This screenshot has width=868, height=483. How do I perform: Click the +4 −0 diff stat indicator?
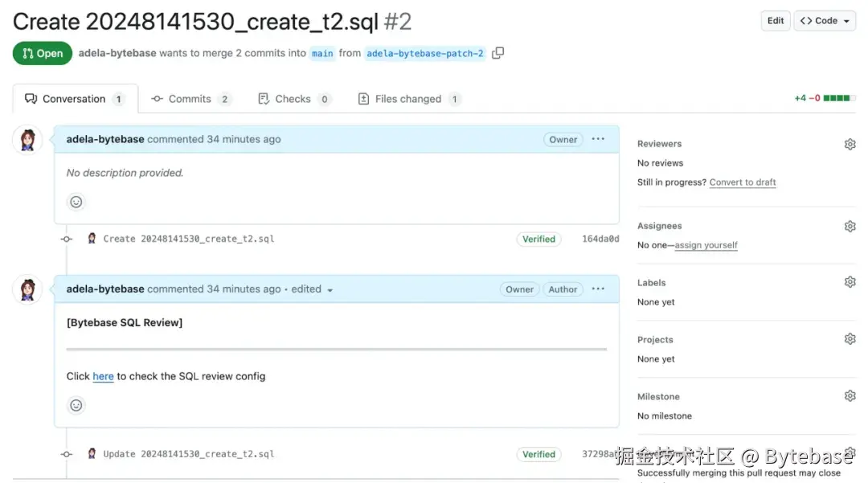tap(825, 99)
